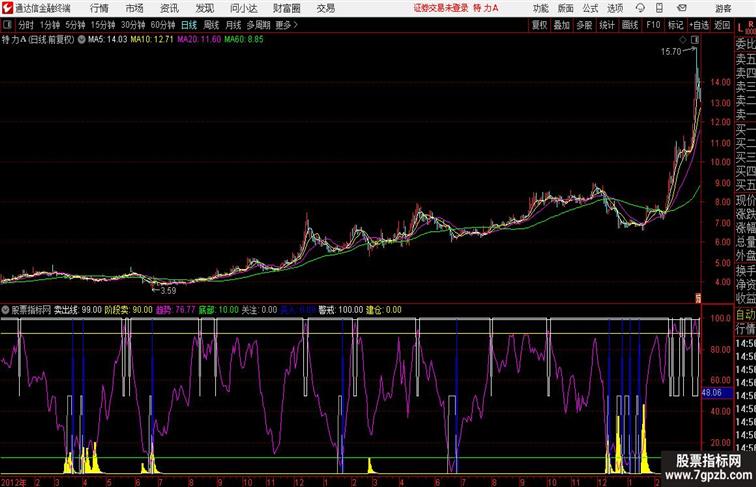
Task: Click the 建仓: 0.00 indicator value
Action: click(x=384, y=310)
